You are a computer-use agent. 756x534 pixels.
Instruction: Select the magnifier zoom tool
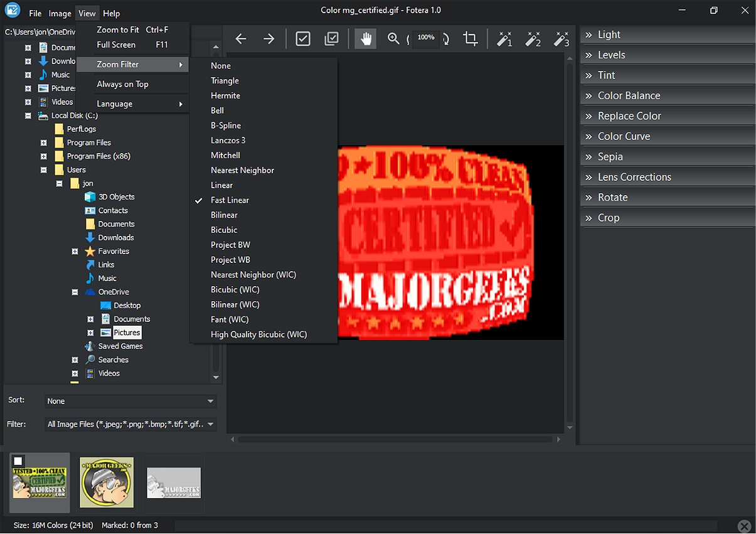pyautogui.click(x=393, y=39)
